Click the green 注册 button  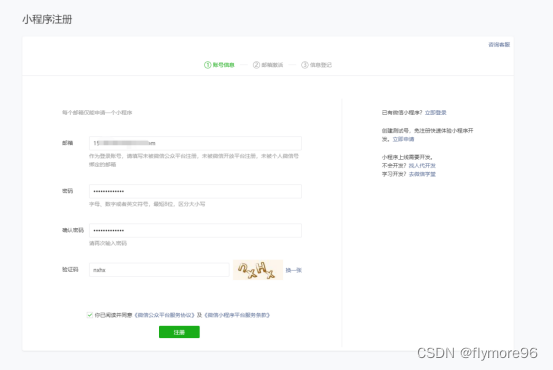pos(179,332)
